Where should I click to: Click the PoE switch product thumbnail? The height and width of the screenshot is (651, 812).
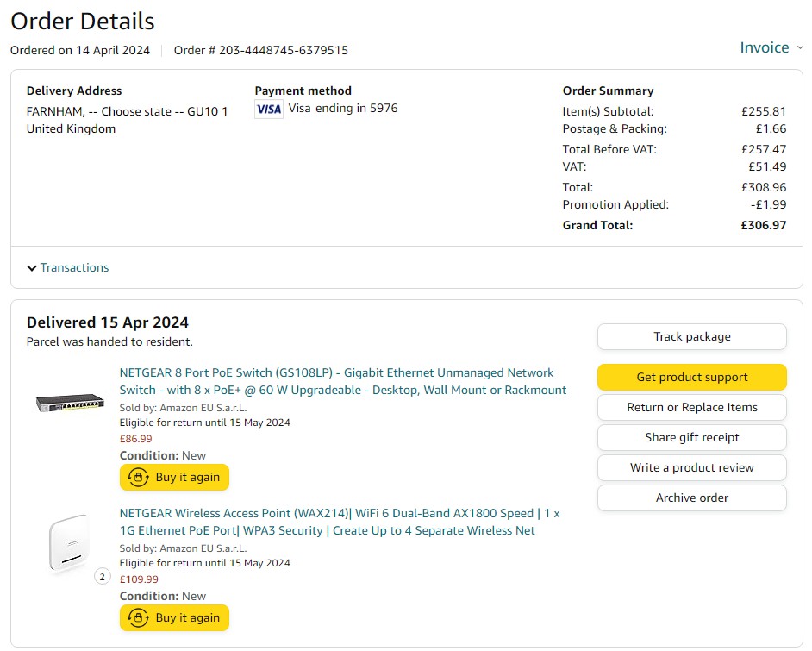coord(70,402)
